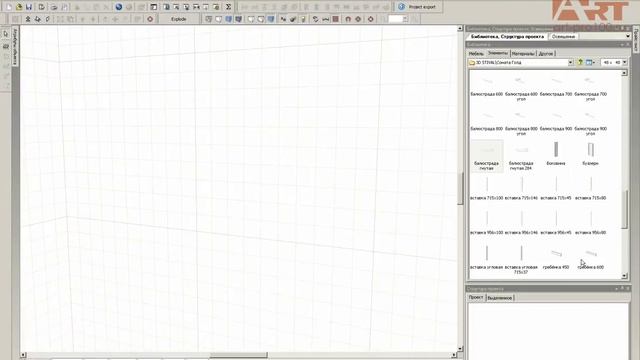Open the Другое library tab
The image size is (640, 360).
[x=546, y=53]
